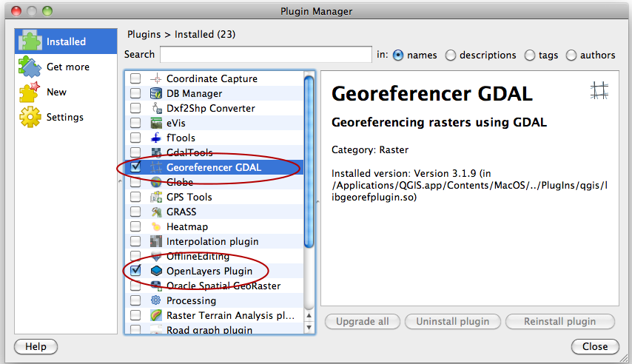The width and height of the screenshot is (632, 364).
Task: Click the GdalTools plugin icon
Action: click(x=156, y=152)
